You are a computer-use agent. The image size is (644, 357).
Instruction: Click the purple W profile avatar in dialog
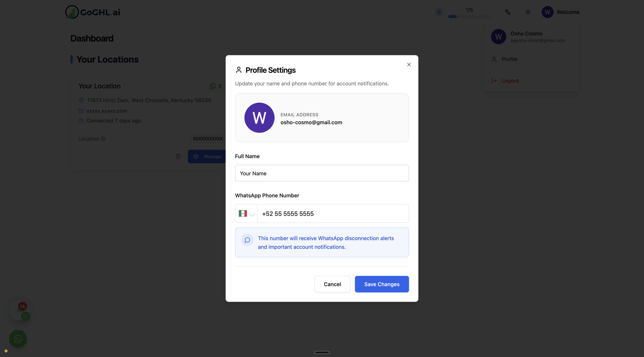coord(259,118)
